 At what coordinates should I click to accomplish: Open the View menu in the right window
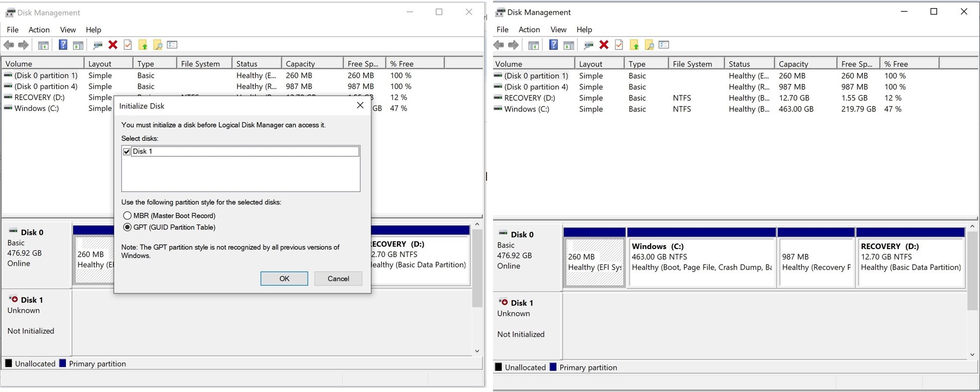click(558, 30)
